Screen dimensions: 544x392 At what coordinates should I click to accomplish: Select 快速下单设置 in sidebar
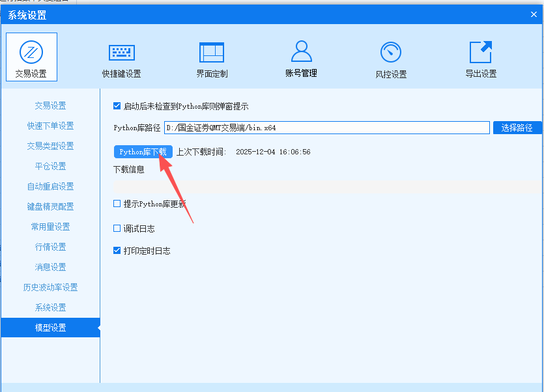[x=50, y=126]
